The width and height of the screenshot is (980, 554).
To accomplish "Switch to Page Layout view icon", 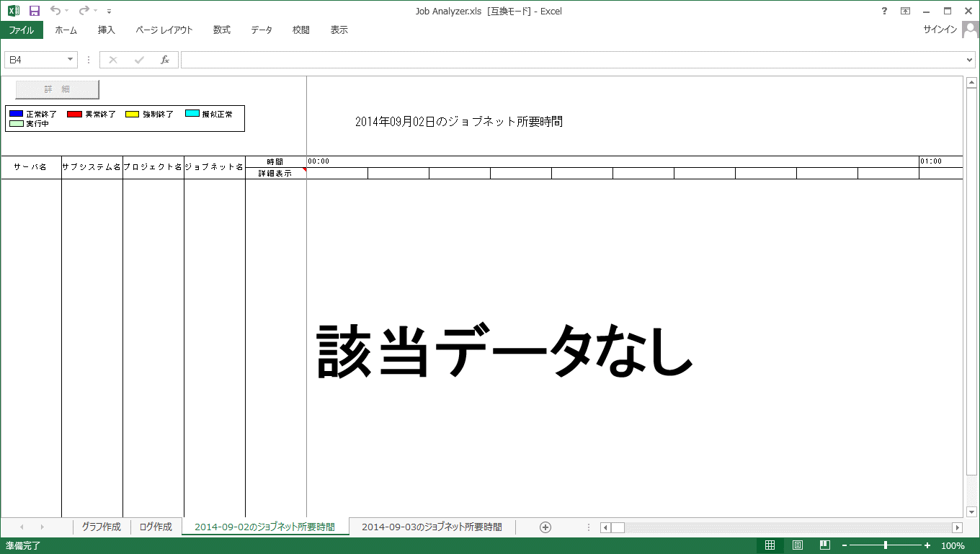I will (x=798, y=545).
